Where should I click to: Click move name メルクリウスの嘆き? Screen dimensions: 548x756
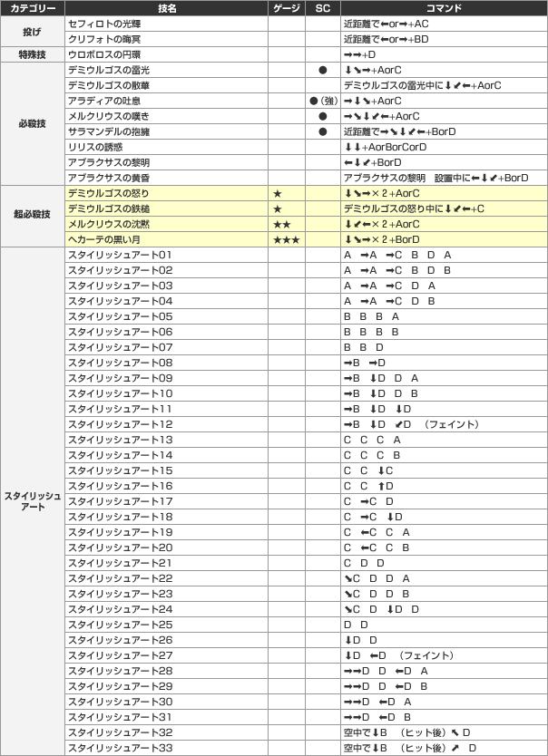109,116
